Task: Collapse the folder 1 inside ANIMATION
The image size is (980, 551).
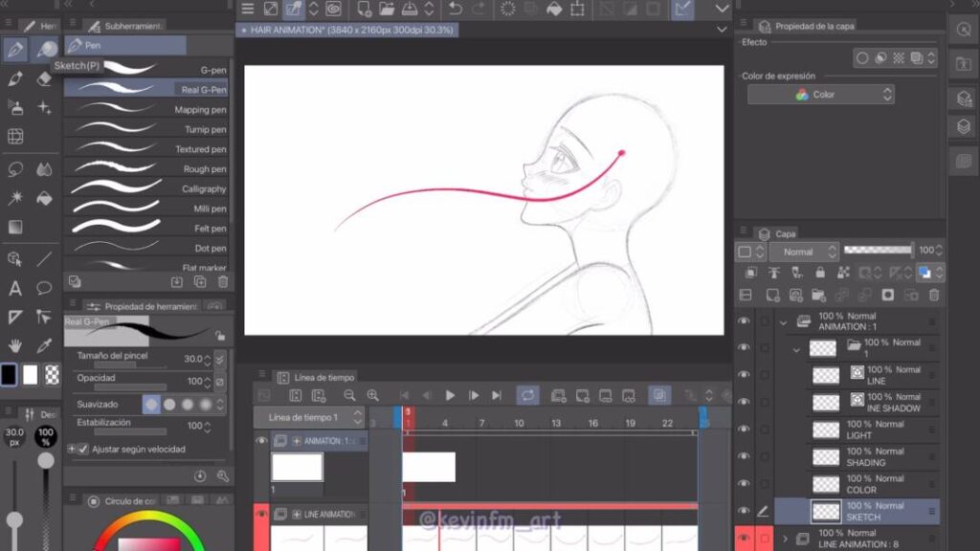Action: click(796, 349)
